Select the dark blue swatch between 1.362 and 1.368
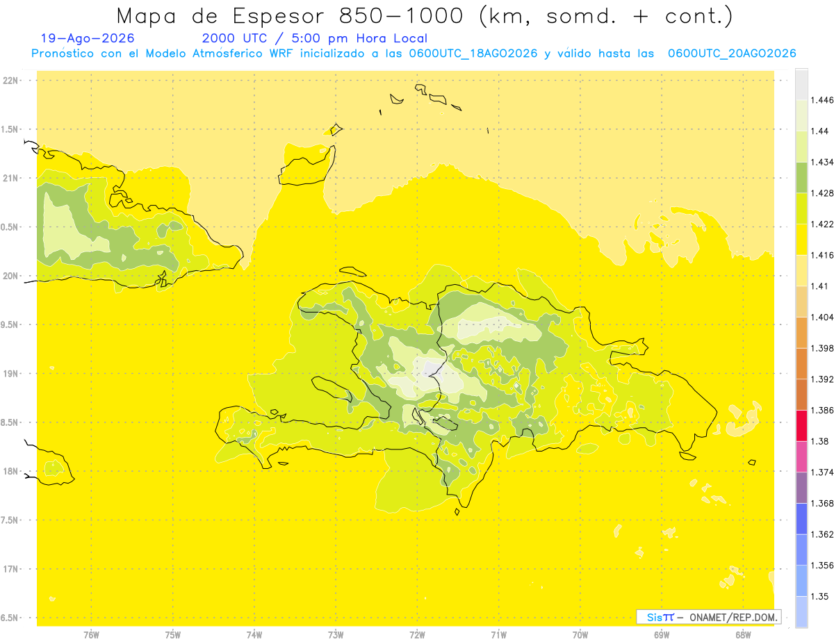Screen dimensions: 834x644 click(x=801, y=519)
